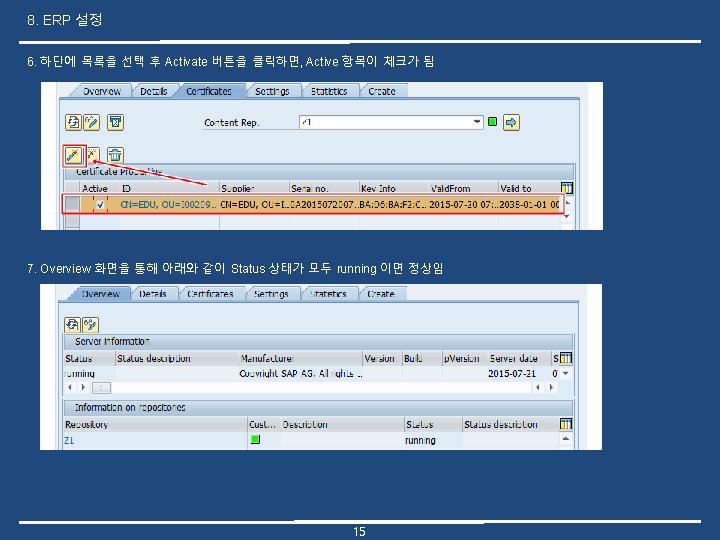This screenshot has width=720, height=540.
Task: Click the Z1 repository link
Action: pyautogui.click(x=69, y=440)
